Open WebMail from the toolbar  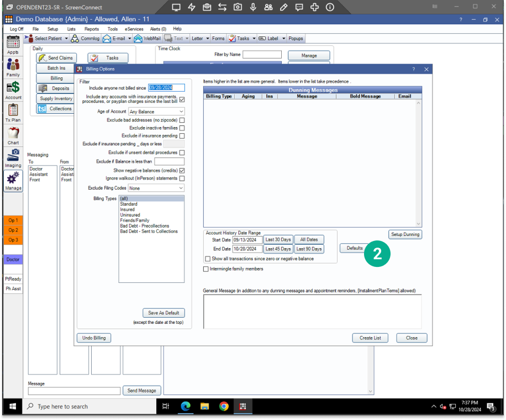[147, 39]
